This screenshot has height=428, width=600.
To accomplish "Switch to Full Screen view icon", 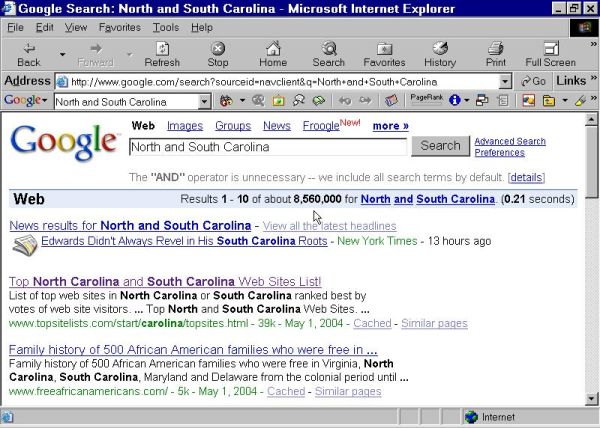I will click(551, 49).
